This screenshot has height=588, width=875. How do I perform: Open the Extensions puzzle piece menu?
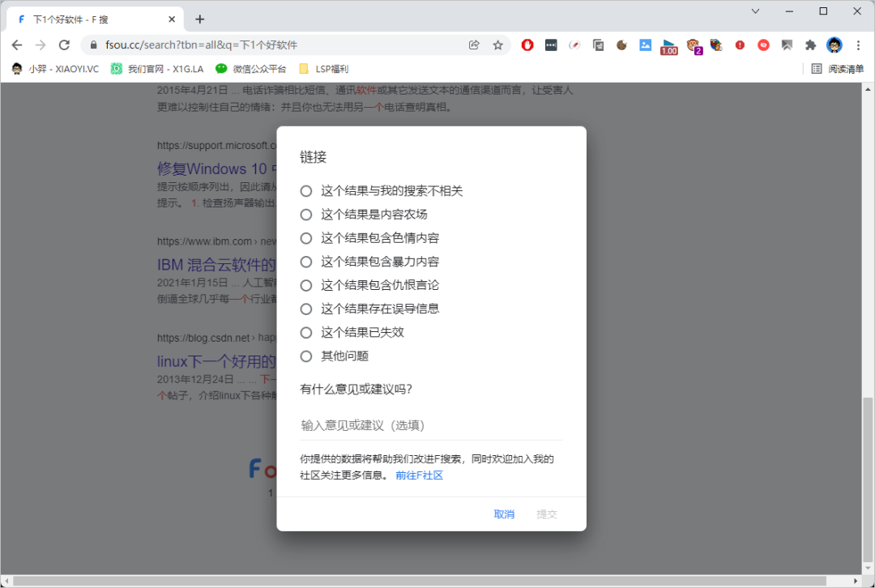[x=810, y=45]
